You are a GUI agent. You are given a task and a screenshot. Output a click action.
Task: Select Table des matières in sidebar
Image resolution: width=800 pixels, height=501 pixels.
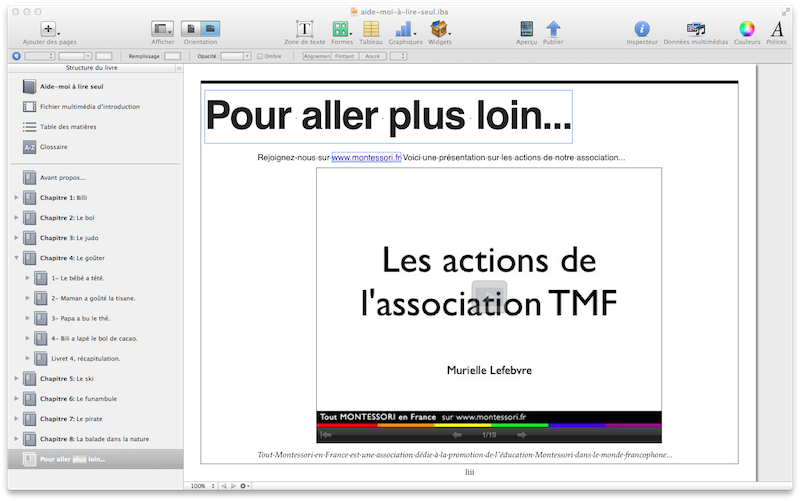click(x=61, y=127)
